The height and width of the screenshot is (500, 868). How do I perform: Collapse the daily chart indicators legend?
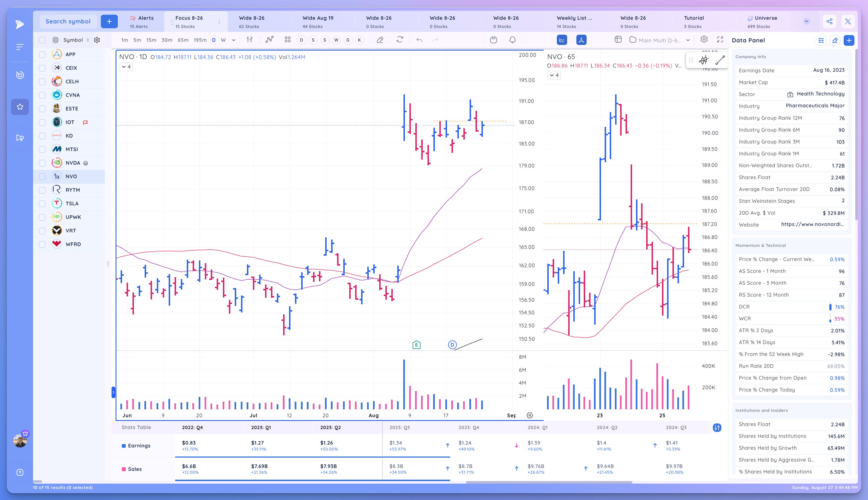pyautogui.click(x=126, y=67)
